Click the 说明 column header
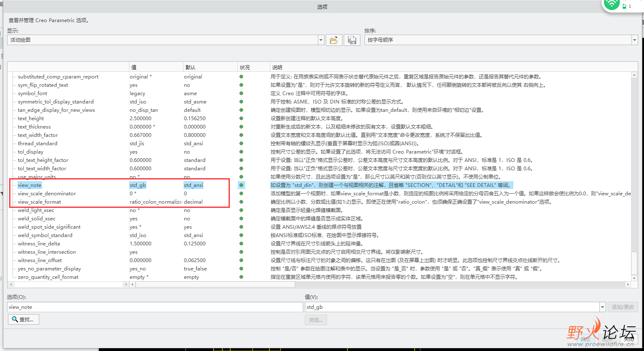The image size is (644, 351). tap(453, 67)
